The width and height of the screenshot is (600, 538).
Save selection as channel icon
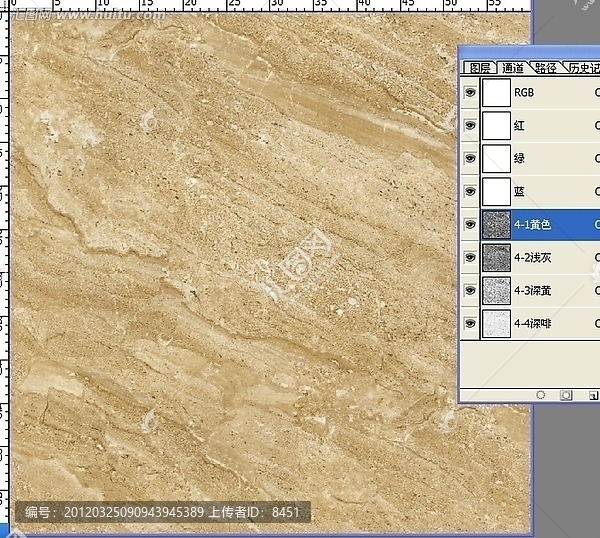566,395
